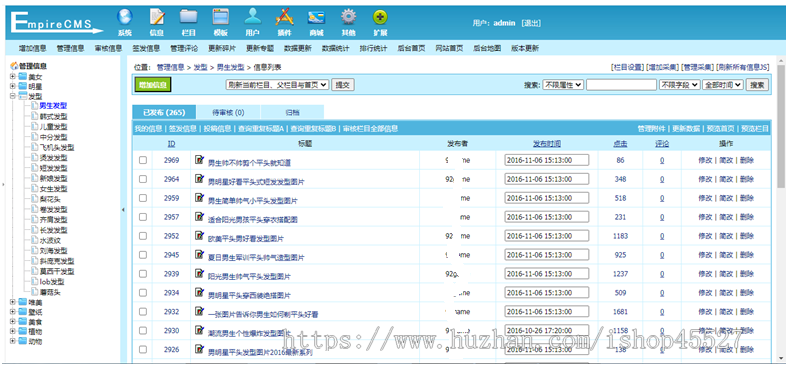The width and height of the screenshot is (788, 366).
Task: Check the box for article 2964
Action: coord(143,179)
